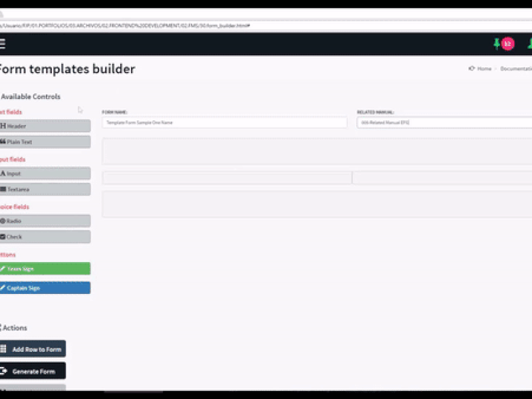532x399 pixels.
Task: Click the Captain Sign pencil icon
Action: click(x=3, y=288)
